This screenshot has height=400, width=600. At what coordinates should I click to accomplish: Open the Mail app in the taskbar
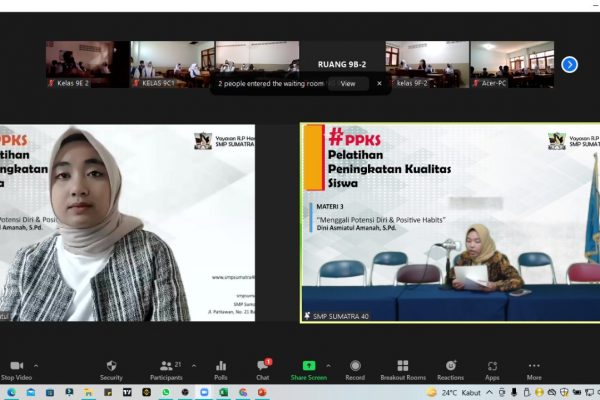(x=31, y=392)
